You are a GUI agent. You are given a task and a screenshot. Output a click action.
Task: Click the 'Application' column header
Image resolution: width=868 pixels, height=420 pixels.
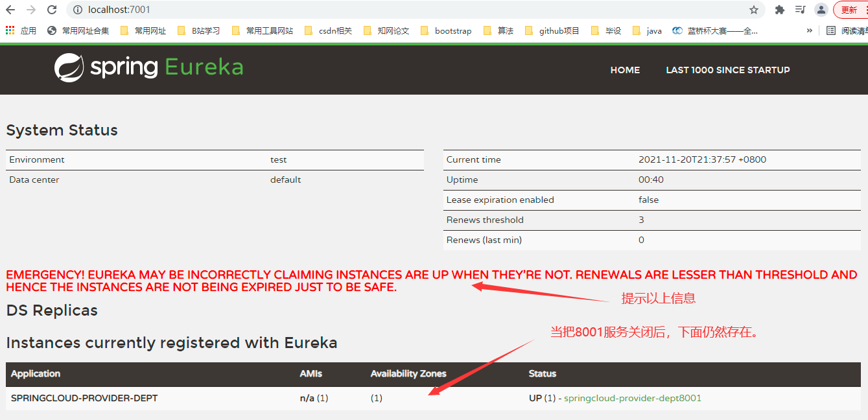pyautogui.click(x=36, y=373)
